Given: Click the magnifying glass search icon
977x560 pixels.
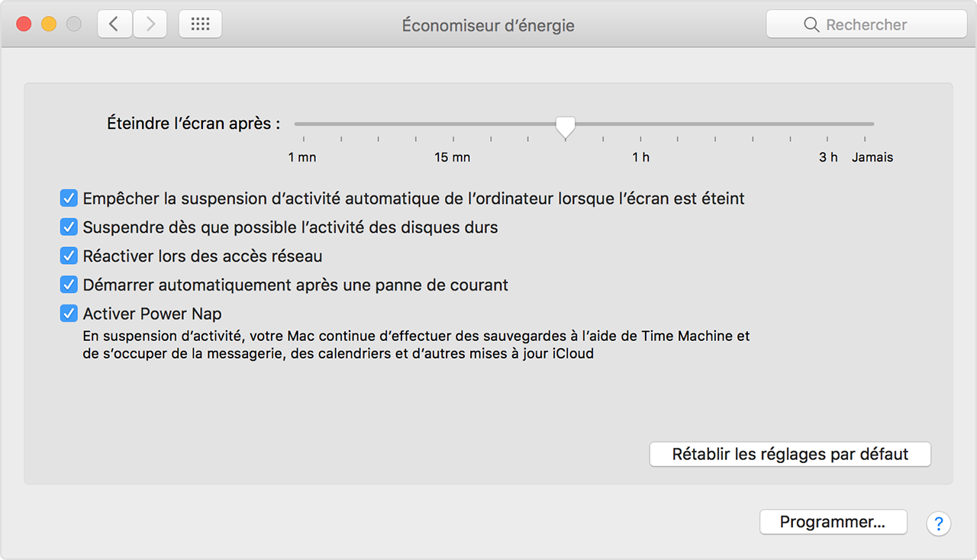Looking at the screenshot, I should (x=811, y=25).
